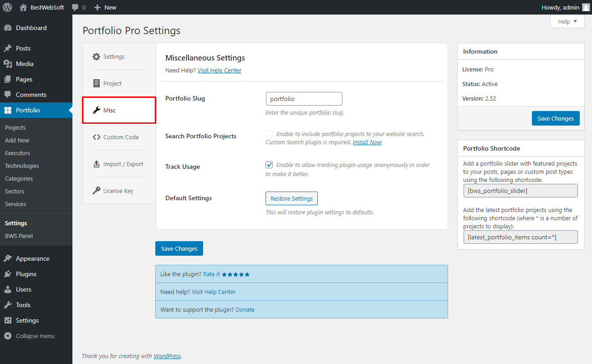Click the Donate link
The height and width of the screenshot is (364, 592).
(245, 310)
